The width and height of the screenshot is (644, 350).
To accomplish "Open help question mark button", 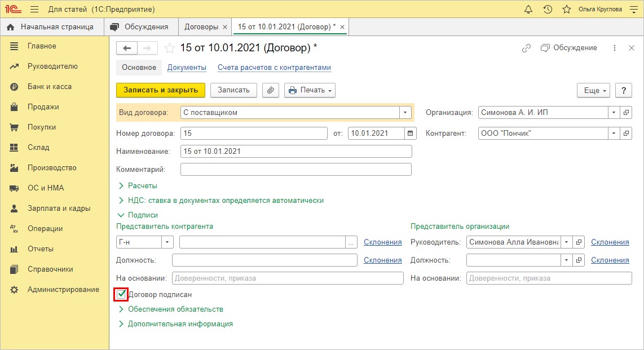I will (x=624, y=90).
